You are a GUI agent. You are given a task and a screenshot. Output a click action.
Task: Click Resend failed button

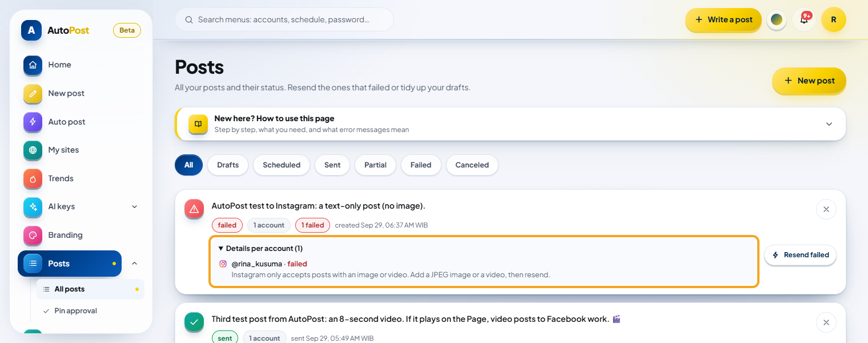click(801, 255)
